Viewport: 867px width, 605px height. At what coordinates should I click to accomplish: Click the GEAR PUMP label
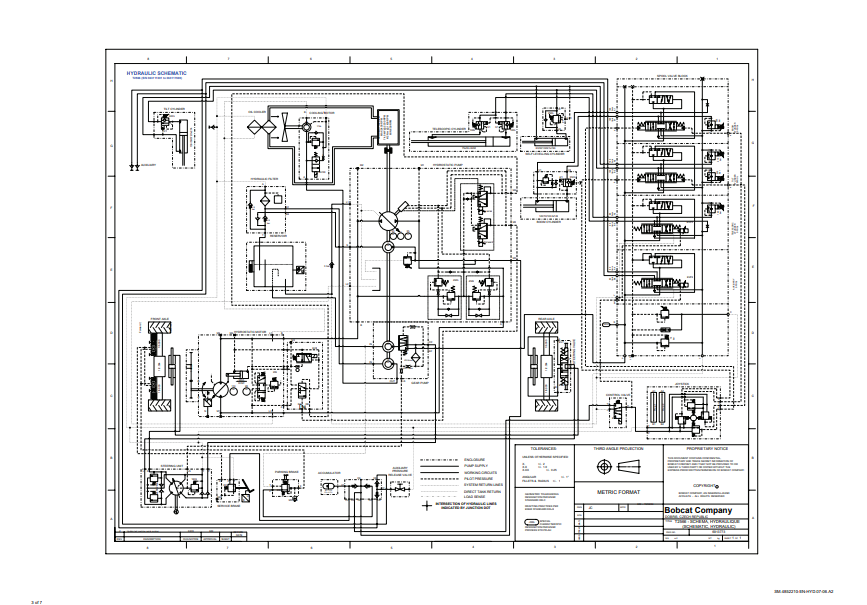pos(421,383)
